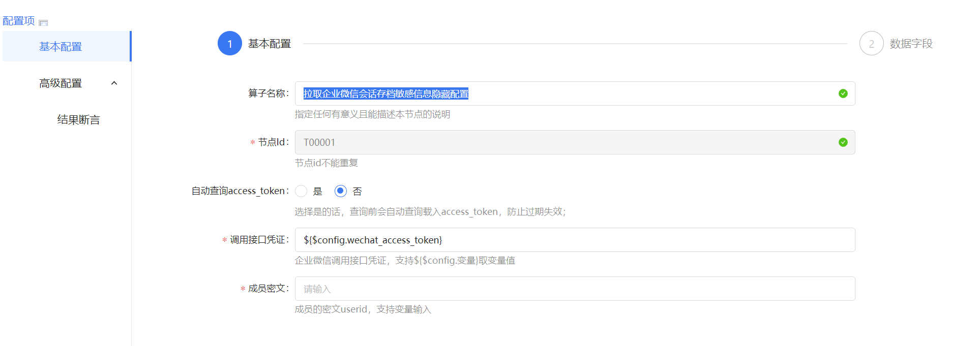This screenshot has height=346, width=980.
Task: Select 是 radio for 自动查询access_token
Action: pos(301,191)
